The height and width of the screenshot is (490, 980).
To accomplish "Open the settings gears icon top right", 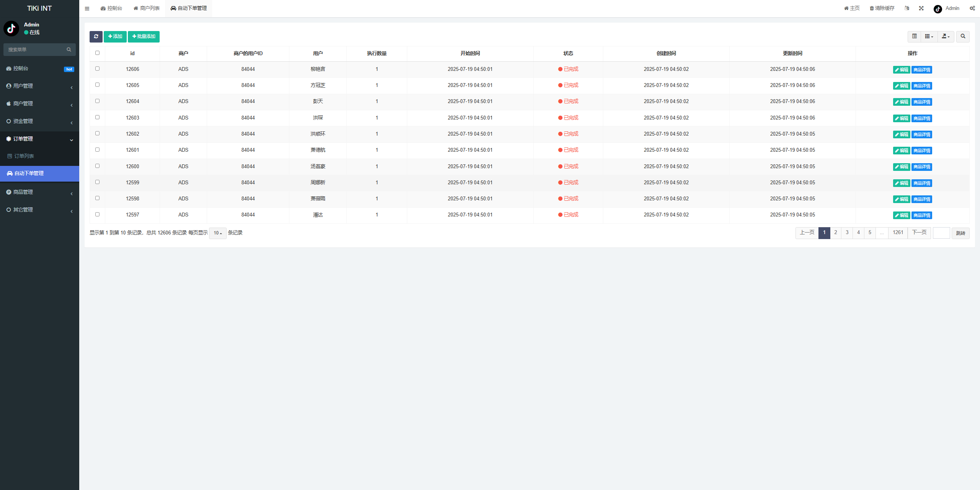I will (972, 8).
